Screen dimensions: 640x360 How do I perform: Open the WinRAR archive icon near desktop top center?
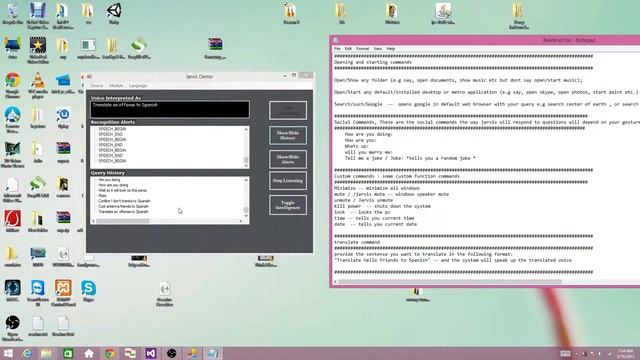[215, 48]
